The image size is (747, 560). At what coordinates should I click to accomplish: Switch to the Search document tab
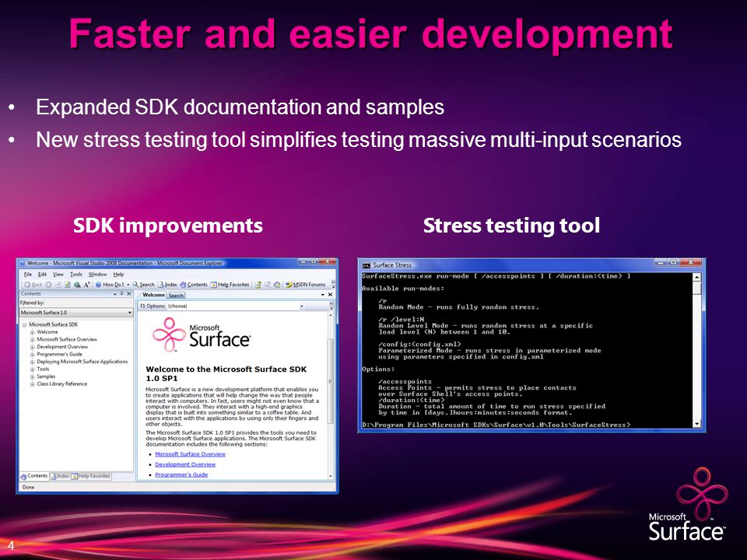[176, 296]
